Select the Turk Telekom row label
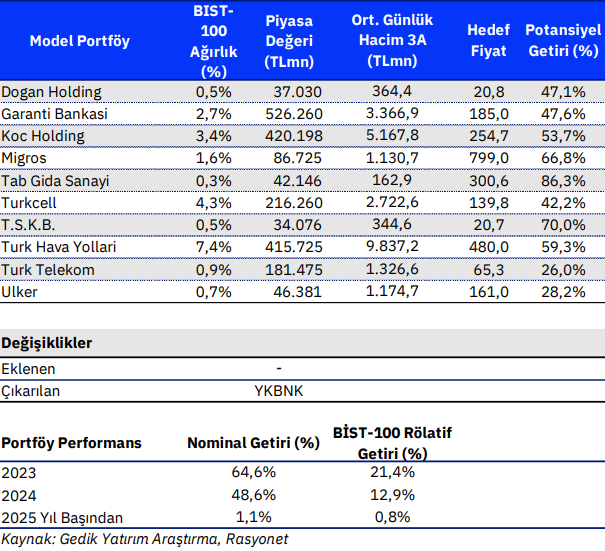Viewport: 605px width, 551px height. click(x=48, y=269)
